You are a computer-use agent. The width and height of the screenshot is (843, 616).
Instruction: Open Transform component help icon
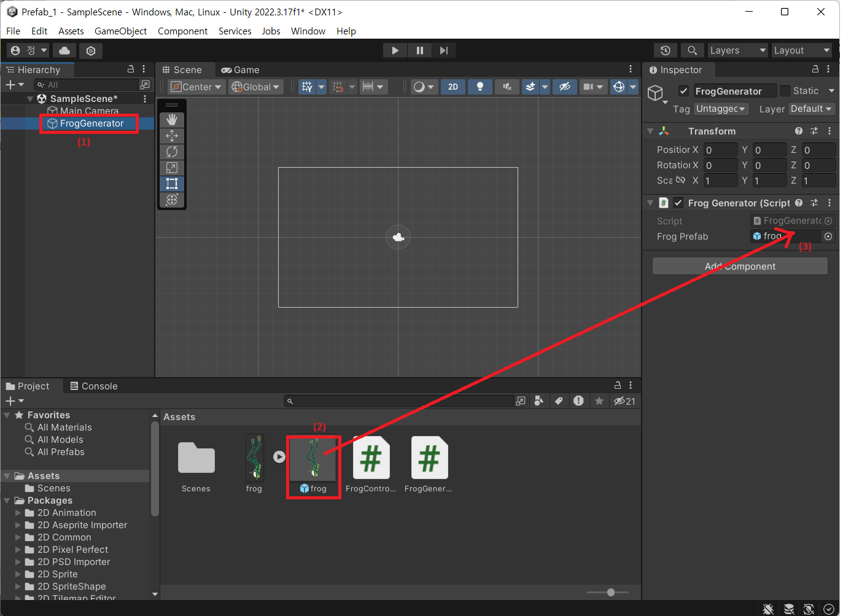(x=798, y=131)
